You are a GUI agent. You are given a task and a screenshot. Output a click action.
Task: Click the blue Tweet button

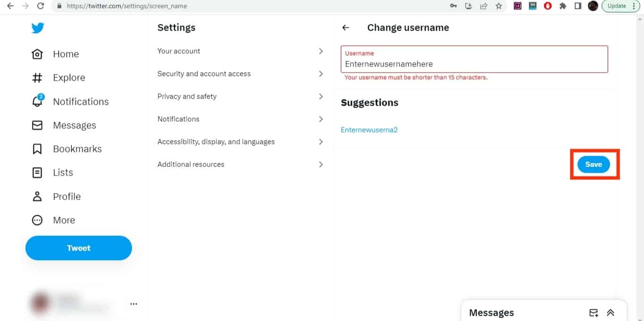79,248
